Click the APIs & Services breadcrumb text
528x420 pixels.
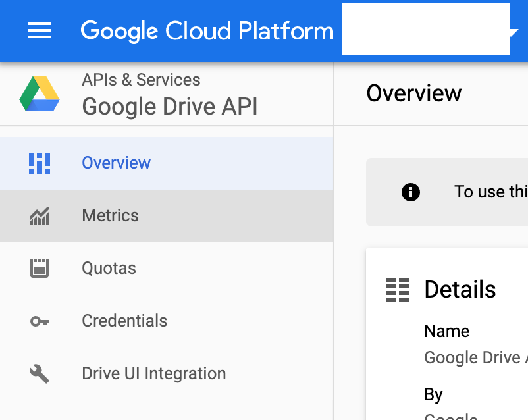[141, 80]
